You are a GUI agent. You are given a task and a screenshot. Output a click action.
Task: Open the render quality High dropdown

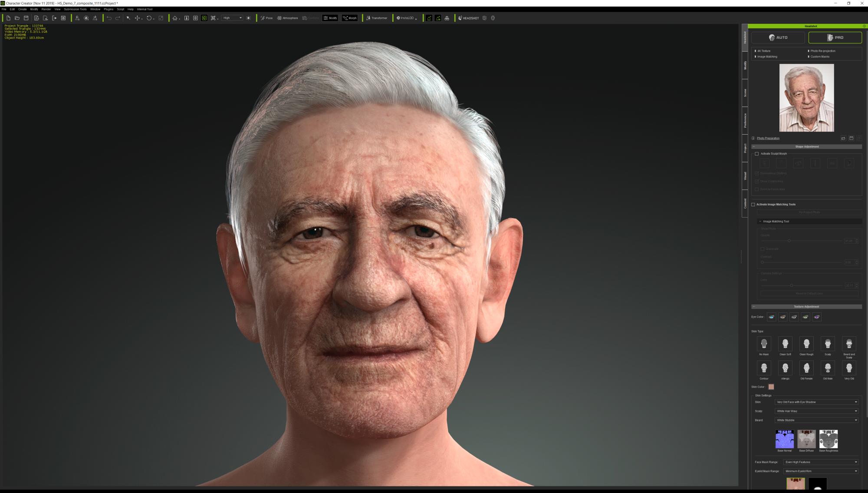[x=232, y=18]
